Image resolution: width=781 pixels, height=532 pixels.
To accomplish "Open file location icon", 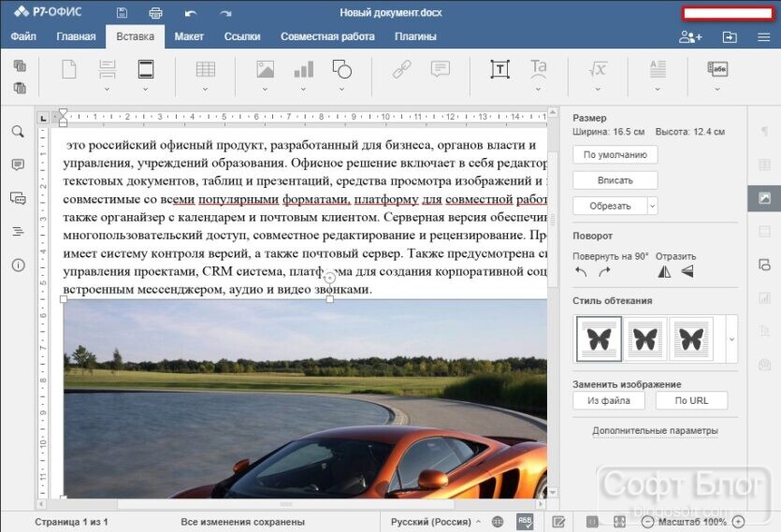I will click(730, 36).
